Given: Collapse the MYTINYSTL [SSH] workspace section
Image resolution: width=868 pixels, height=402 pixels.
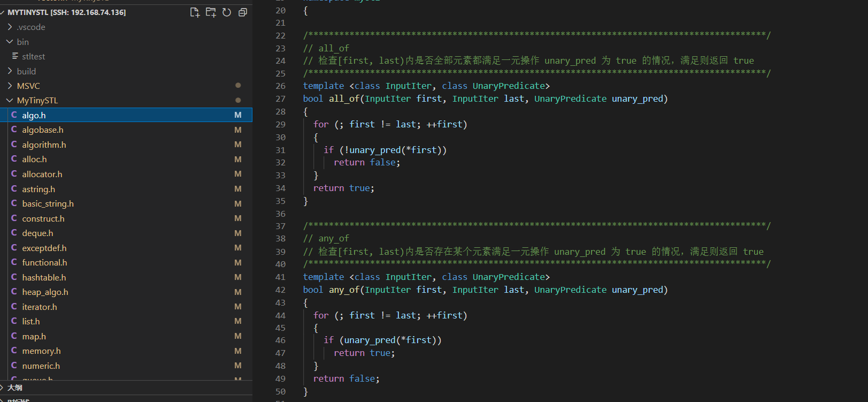Looking at the screenshot, I should 3,12.
